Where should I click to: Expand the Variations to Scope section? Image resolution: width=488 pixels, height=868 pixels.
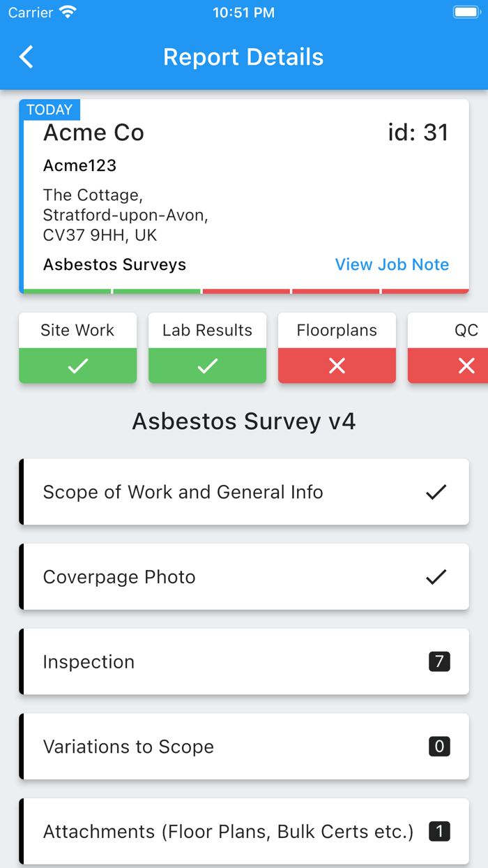point(244,747)
